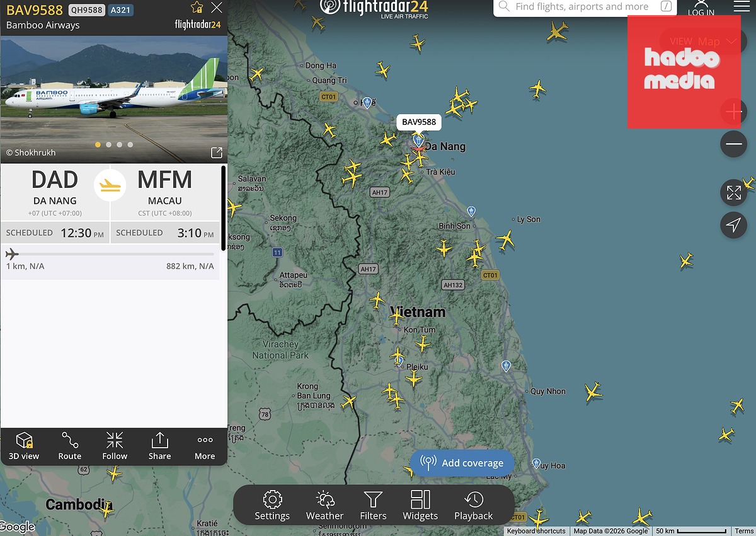The image size is (756, 536).
Task: Select the fourth photo carousel dot
Action: tap(130, 144)
